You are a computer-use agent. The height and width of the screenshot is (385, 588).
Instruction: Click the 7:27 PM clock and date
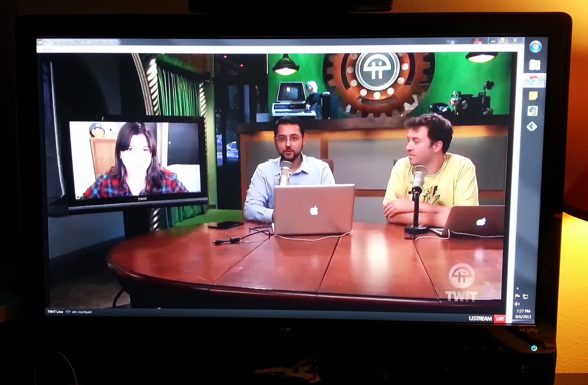click(x=523, y=314)
